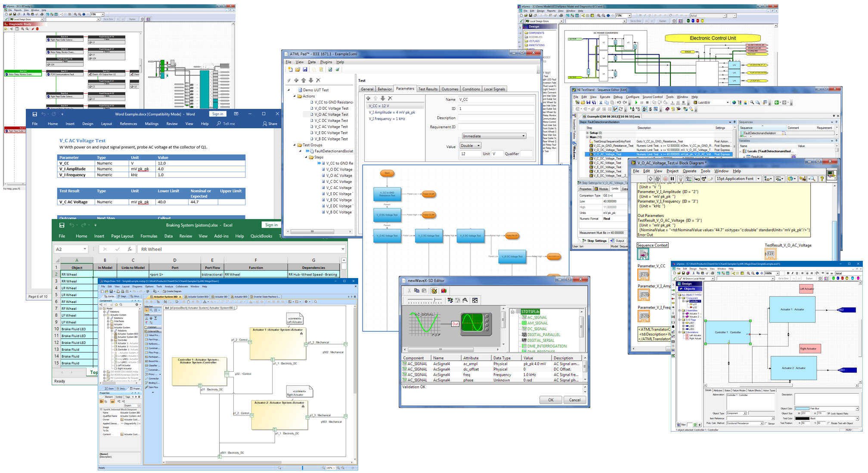Switch to the Outcomes tab in ATML Pad
The width and height of the screenshot is (868, 473).
tap(449, 89)
